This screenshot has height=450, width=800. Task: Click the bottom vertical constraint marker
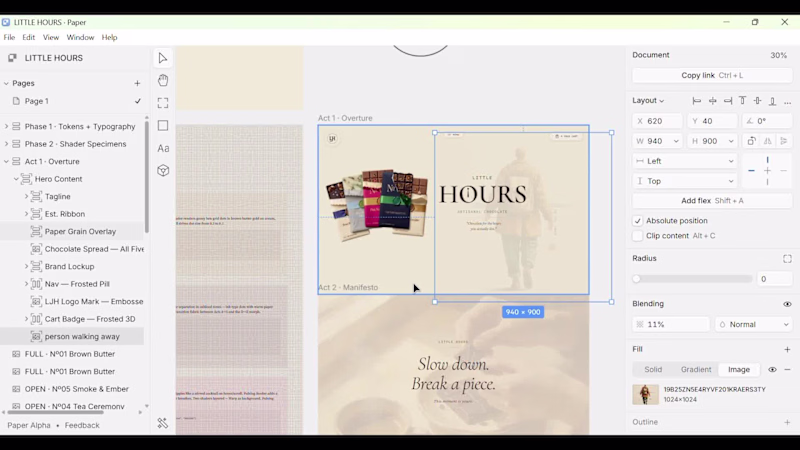point(767,182)
